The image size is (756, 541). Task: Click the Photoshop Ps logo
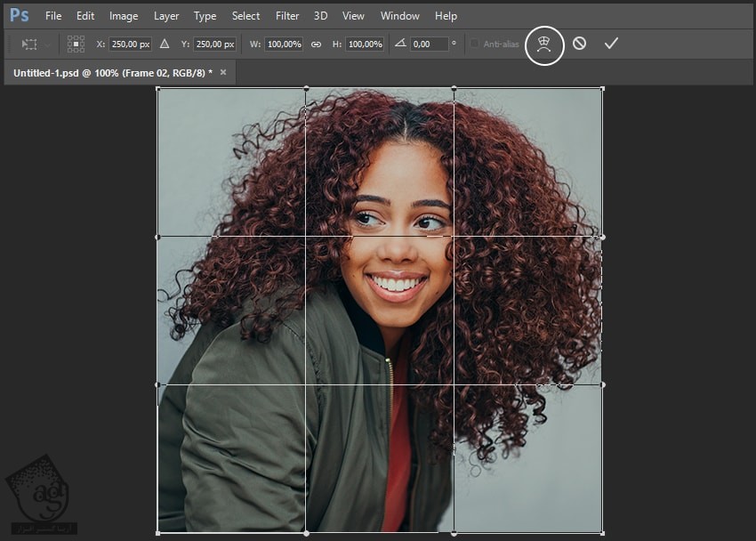tap(19, 15)
